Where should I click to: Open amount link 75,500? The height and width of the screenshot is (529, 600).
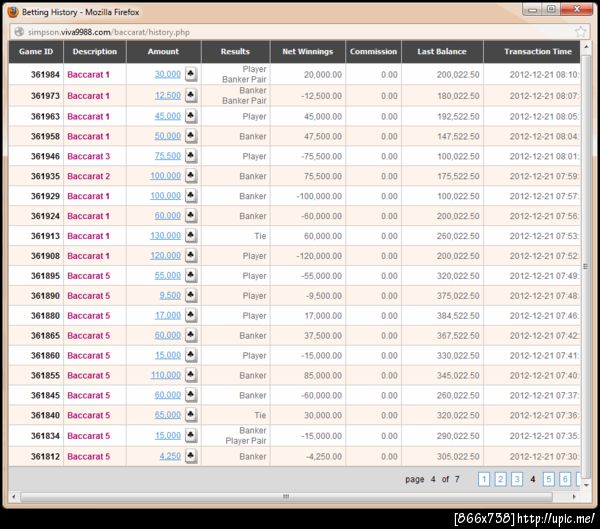coord(168,155)
